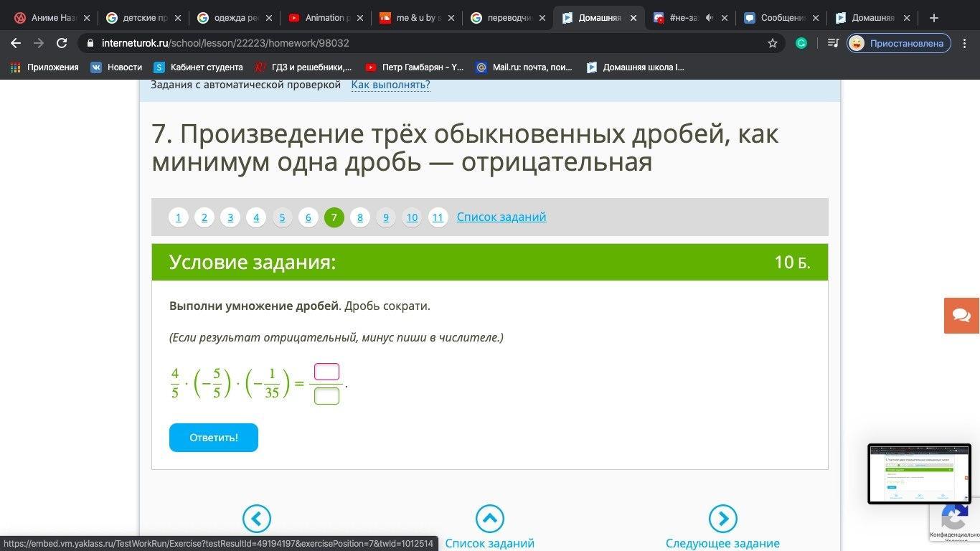Open the ГДЗ и решебники bookmark
Image resolution: width=980 pixels, height=551 pixels.
[303, 67]
